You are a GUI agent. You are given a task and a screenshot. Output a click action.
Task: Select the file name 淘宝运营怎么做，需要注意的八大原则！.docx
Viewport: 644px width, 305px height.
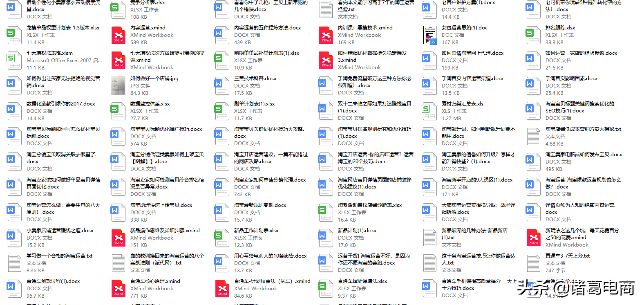tap(63, 209)
